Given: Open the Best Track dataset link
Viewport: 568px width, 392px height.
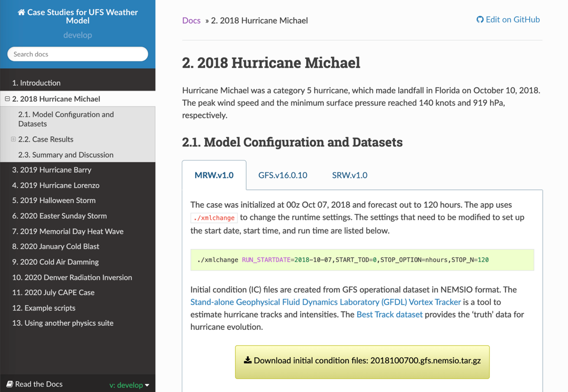Looking at the screenshot, I should click(389, 315).
